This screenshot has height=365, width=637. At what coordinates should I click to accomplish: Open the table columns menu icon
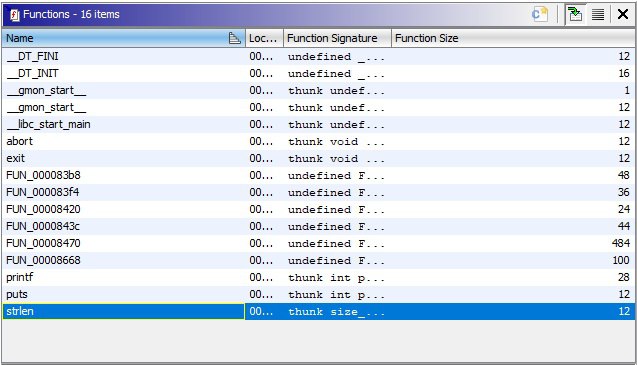598,15
